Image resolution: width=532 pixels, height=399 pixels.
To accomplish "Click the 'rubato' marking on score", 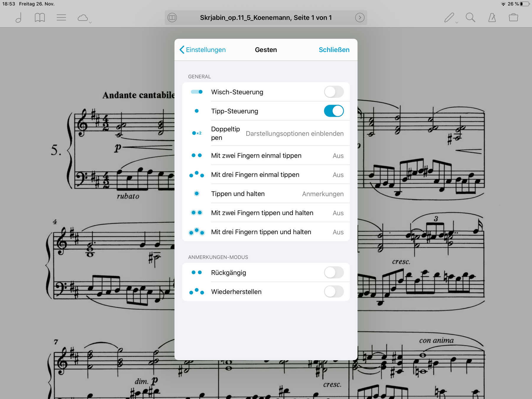I will [x=128, y=196].
